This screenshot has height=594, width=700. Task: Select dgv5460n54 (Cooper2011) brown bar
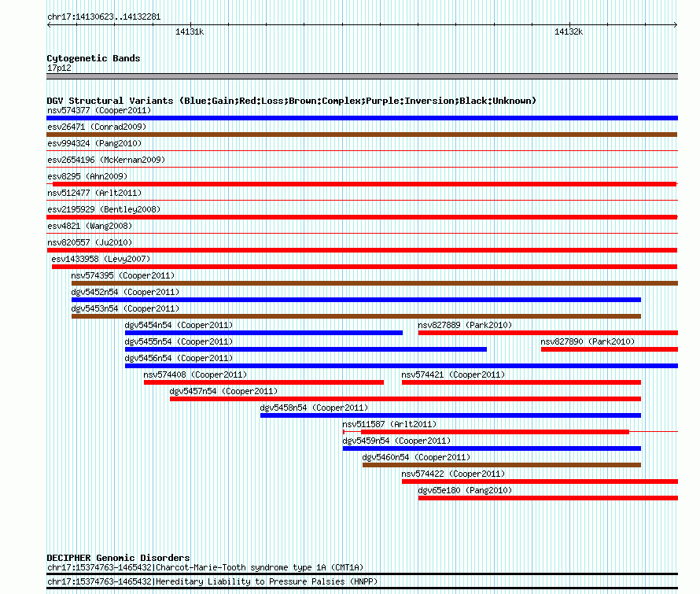tap(502, 465)
